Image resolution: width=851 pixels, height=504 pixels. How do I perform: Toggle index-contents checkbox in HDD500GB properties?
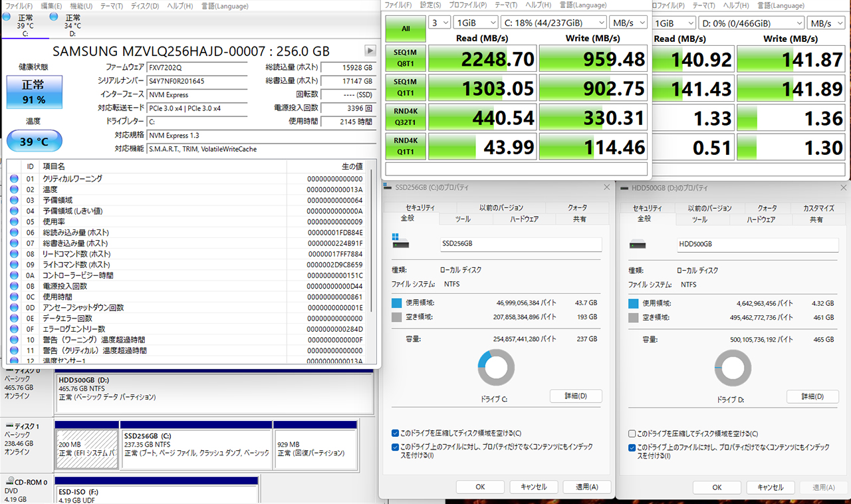[x=632, y=447]
